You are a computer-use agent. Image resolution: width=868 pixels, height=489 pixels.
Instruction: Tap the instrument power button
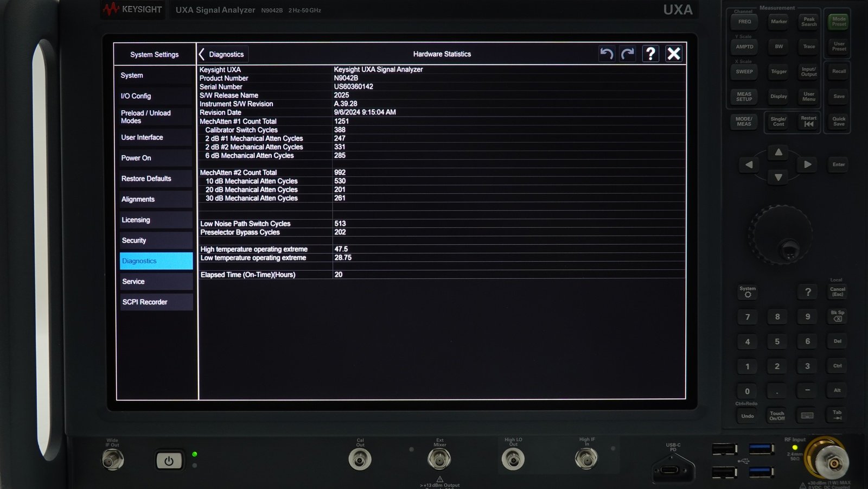tap(169, 461)
